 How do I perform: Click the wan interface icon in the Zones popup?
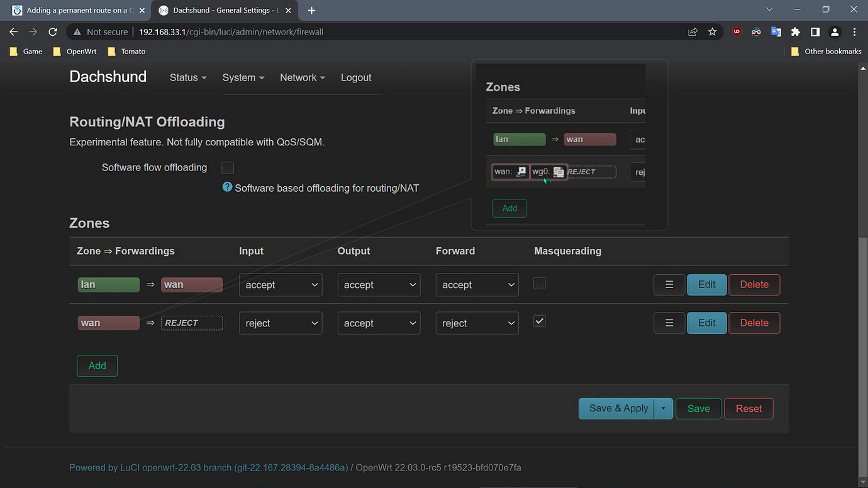click(521, 171)
